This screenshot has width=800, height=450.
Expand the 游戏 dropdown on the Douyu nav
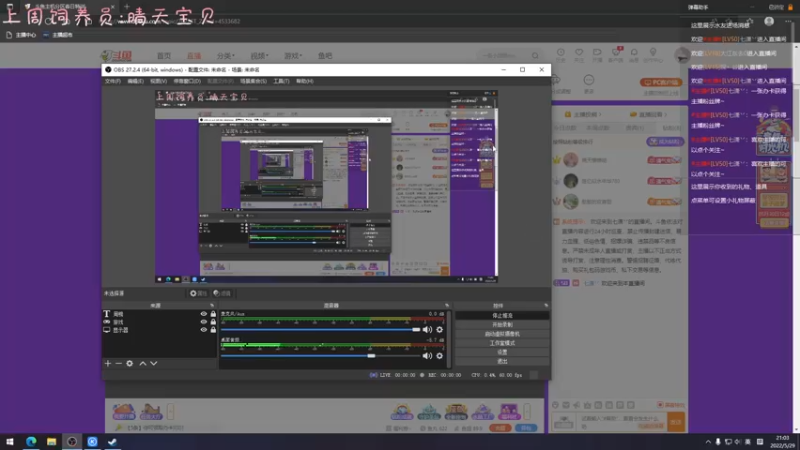(x=293, y=56)
